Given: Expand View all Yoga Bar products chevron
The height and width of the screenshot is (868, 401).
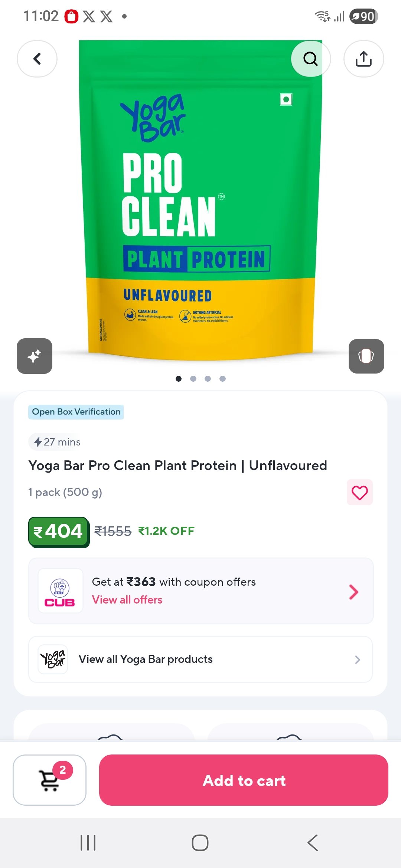Looking at the screenshot, I should point(357,660).
